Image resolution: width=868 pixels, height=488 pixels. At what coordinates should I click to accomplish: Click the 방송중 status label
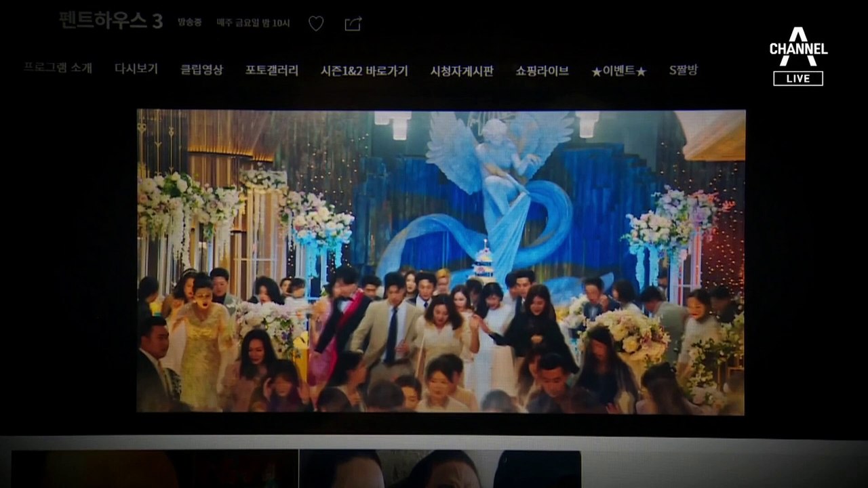tap(190, 23)
